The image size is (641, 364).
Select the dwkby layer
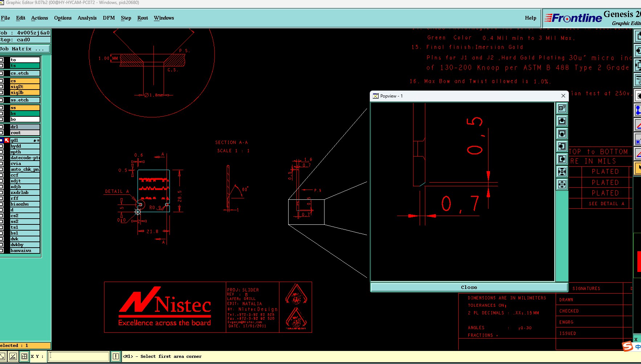pos(25,245)
